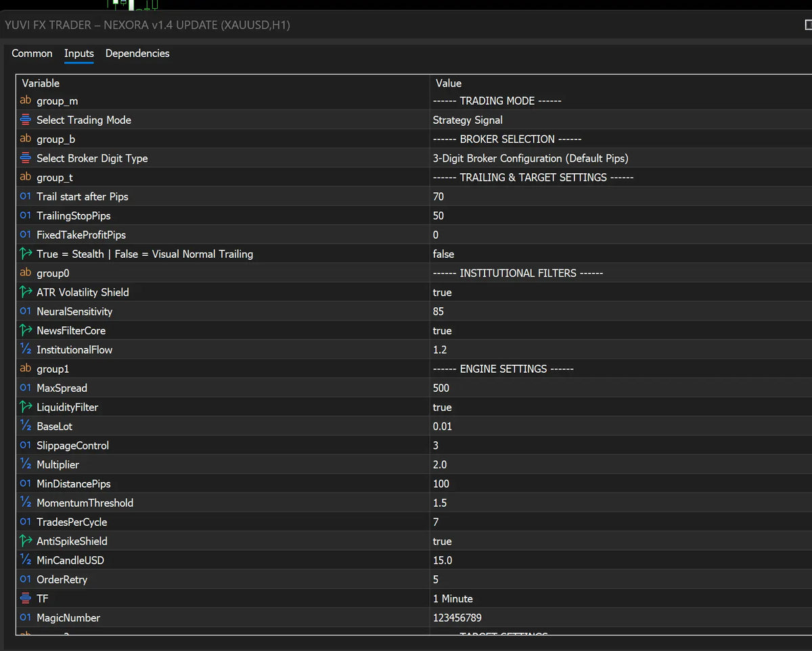Click the MagicNumber integer icon
812x651 pixels.
point(26,617)
